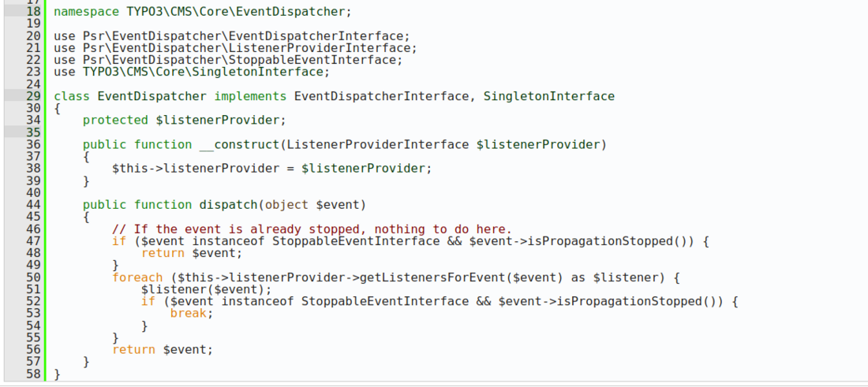Click the dispatch function name

[x=228, y=205]
